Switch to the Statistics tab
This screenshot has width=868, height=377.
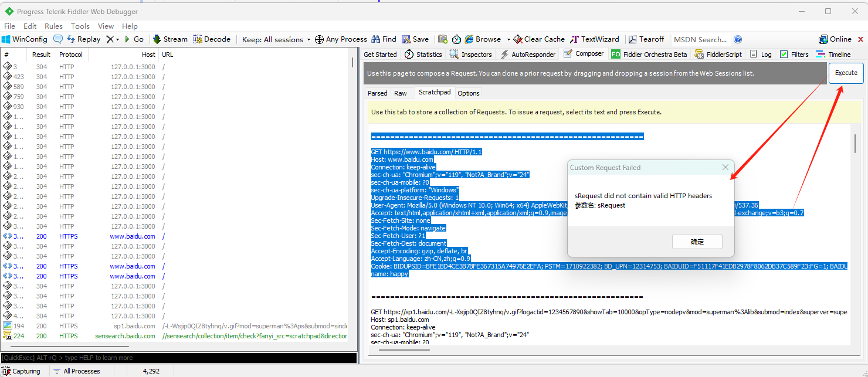pyautogui.click(x=423, y=54)
